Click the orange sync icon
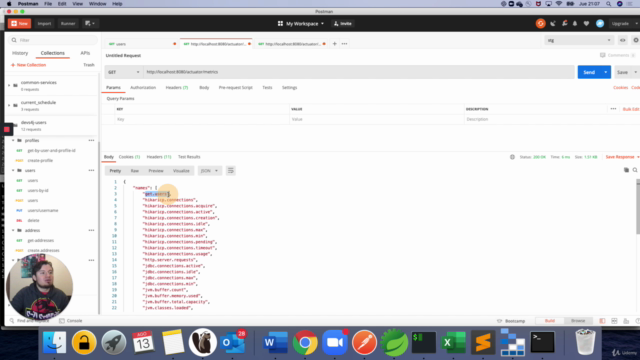 [540, 24]
